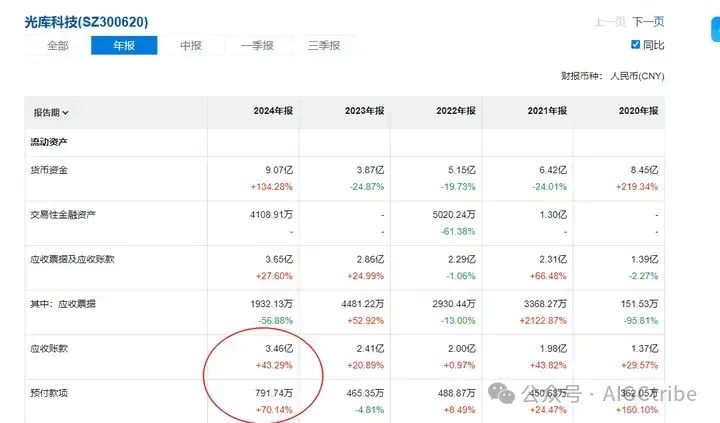Click the +70.14% growth figure

(274, 409)
